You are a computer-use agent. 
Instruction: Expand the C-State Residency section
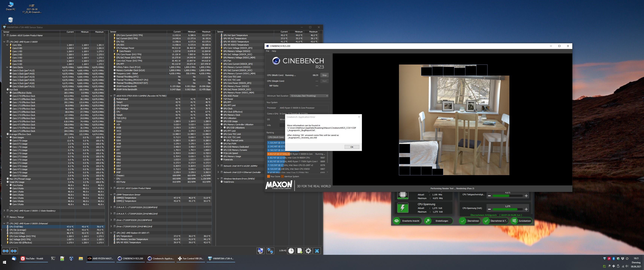click(x=4, y=211)
